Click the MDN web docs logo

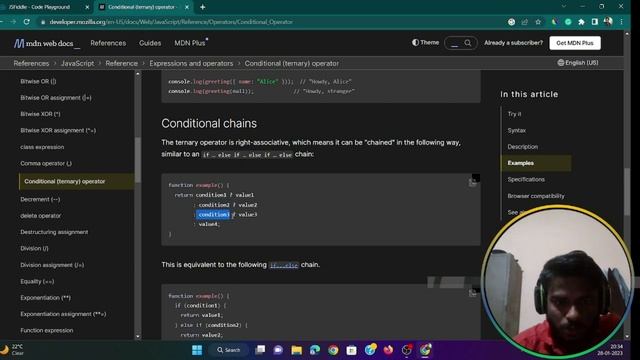point(46,43)
